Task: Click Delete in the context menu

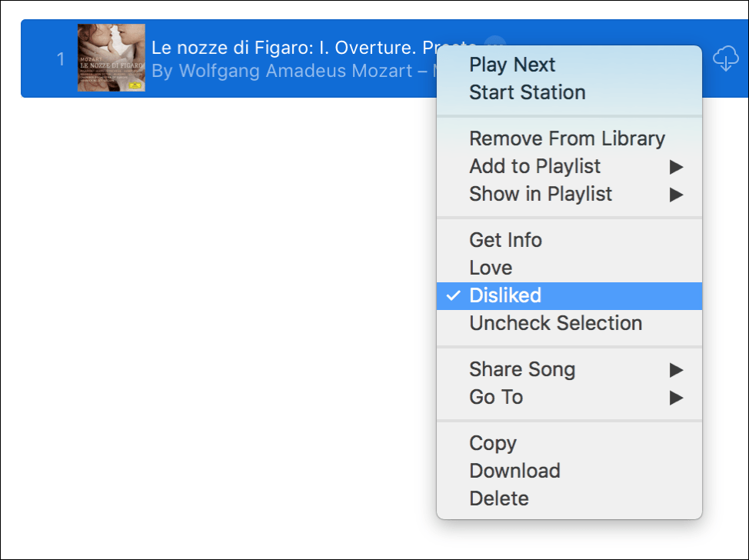Action: click(499, 498)
